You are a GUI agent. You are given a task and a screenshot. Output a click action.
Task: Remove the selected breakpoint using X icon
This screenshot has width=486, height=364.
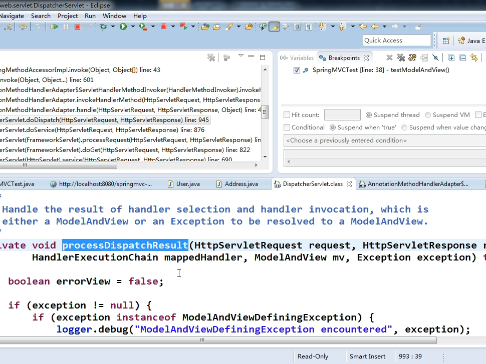tap(389, 58)
